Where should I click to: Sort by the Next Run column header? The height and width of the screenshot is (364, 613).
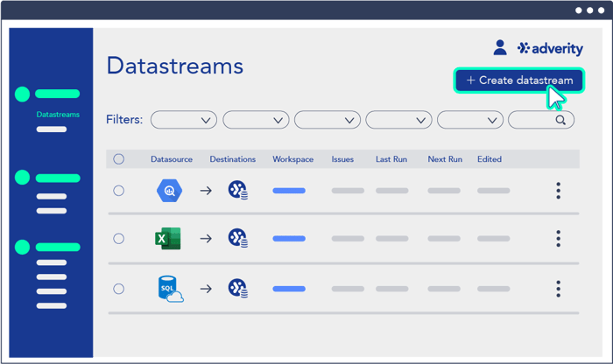coord(445,159)
